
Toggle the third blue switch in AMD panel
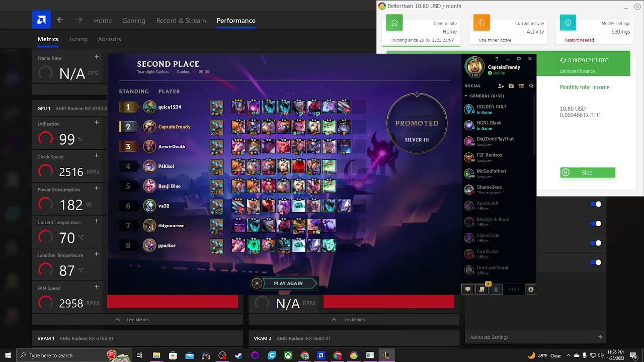[596, 243]
